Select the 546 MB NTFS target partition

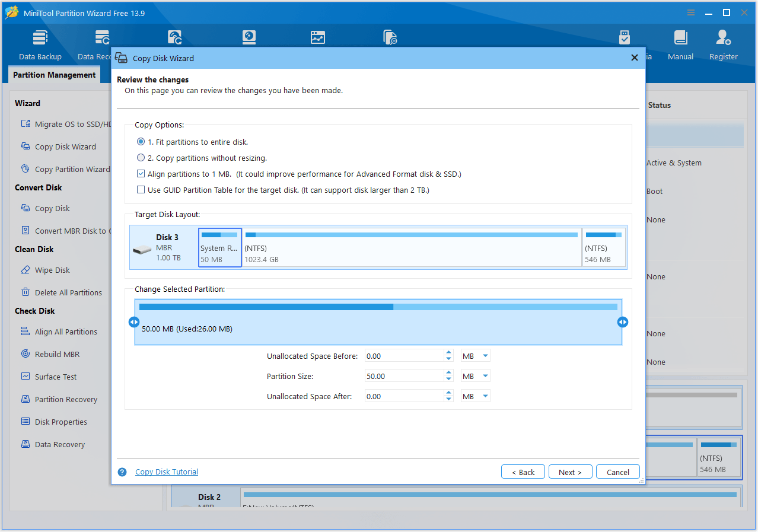[604, 247]
